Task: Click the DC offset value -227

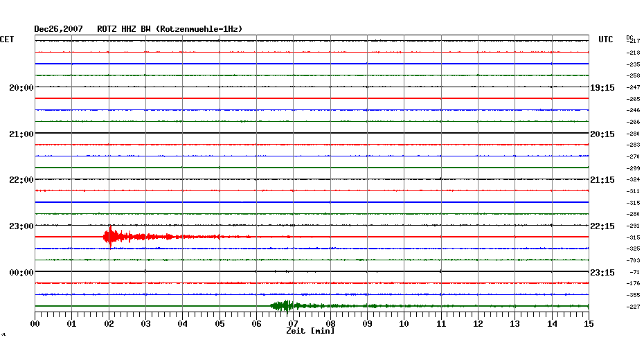Action: [x=633, y=307]
